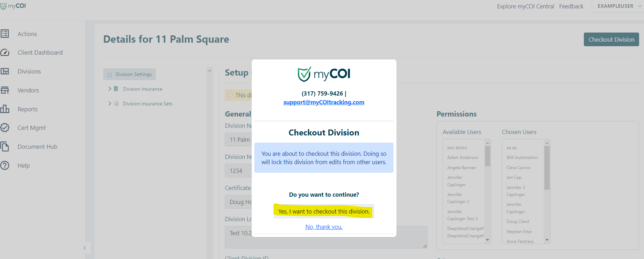644x259 pixels.
Task: Click the Help question mark icon
Action: pyautogui.click(x=5, y=166)
